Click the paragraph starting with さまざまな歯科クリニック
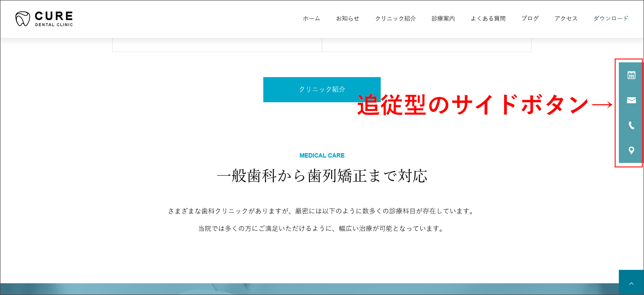 tap(322, 211)
